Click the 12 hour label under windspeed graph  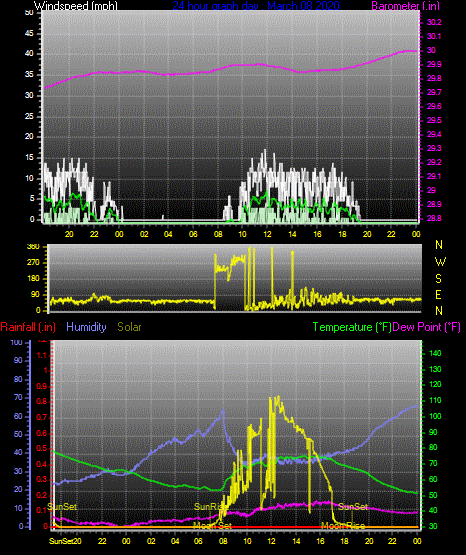pos(267,234)
